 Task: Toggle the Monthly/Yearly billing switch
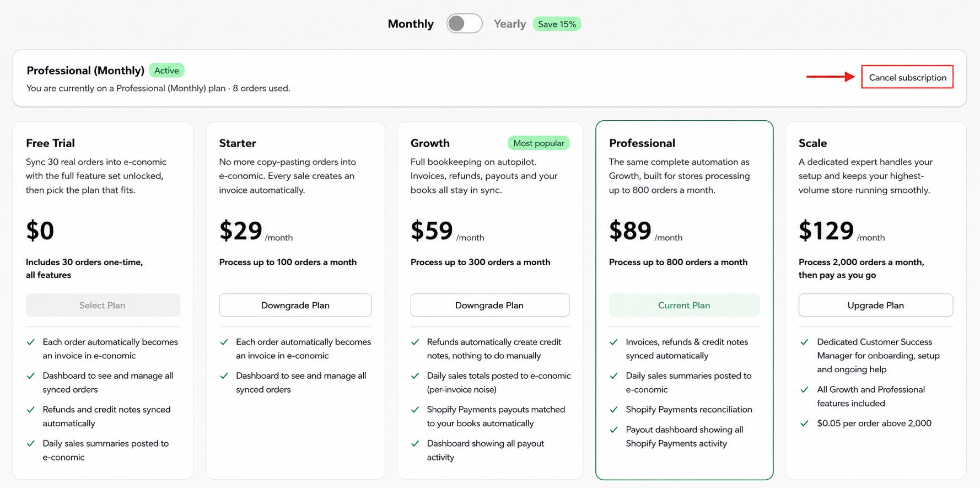pyautogui.click(x=464, y=24)
